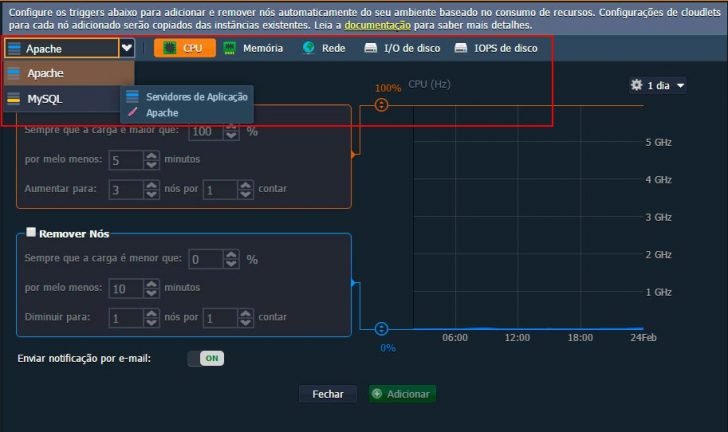This screenshot has height=432, width=728.
Task: Adjust the Aumentar para contar stepper
Action: point(246,190)
